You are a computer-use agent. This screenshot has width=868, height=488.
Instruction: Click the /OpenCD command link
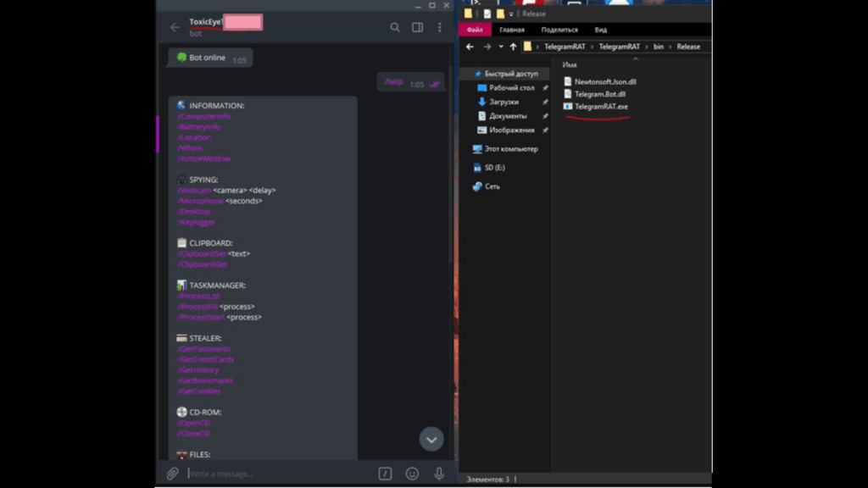[x=194, y=423]
